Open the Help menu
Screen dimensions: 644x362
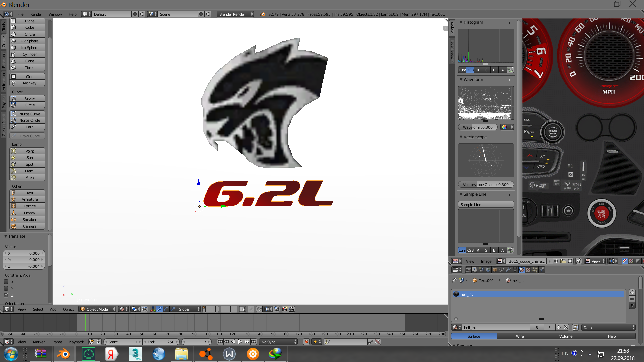[x=72, y=14]
